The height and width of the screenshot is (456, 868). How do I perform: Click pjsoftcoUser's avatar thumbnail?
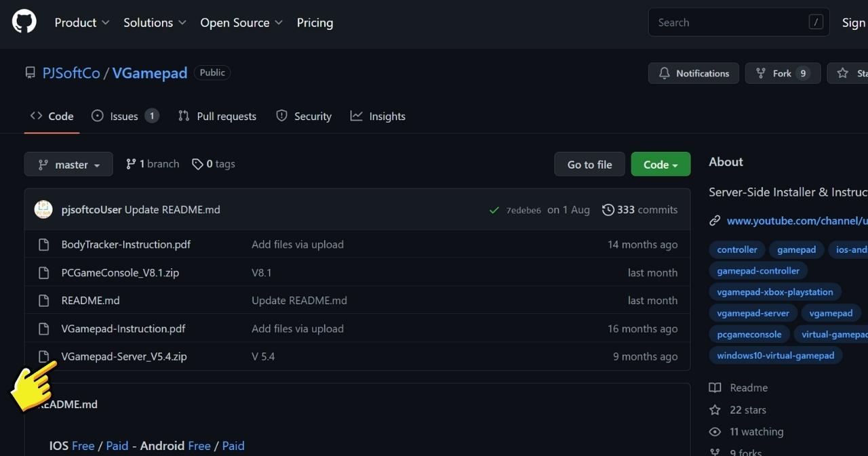[x=43, y=209]
